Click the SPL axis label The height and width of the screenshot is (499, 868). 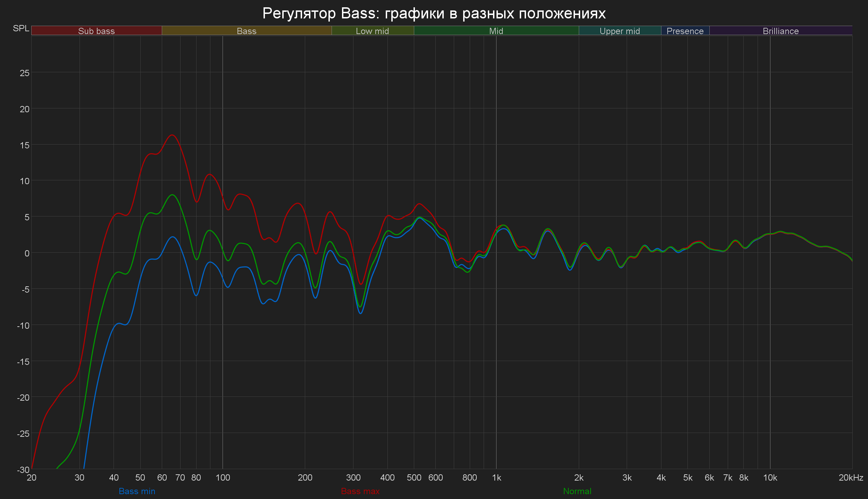(21, 28)
